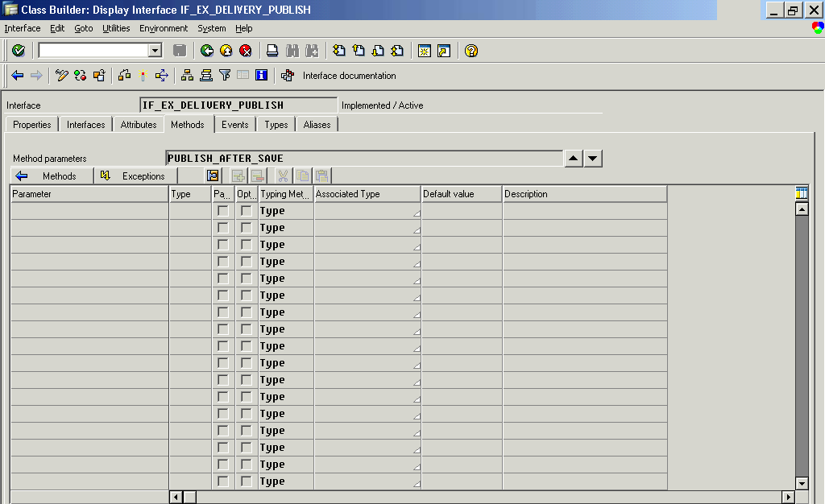Click the Active/Inactive switch icon
Screen dimensions: 825x504
pyautogui.click(x=81, y=76)
